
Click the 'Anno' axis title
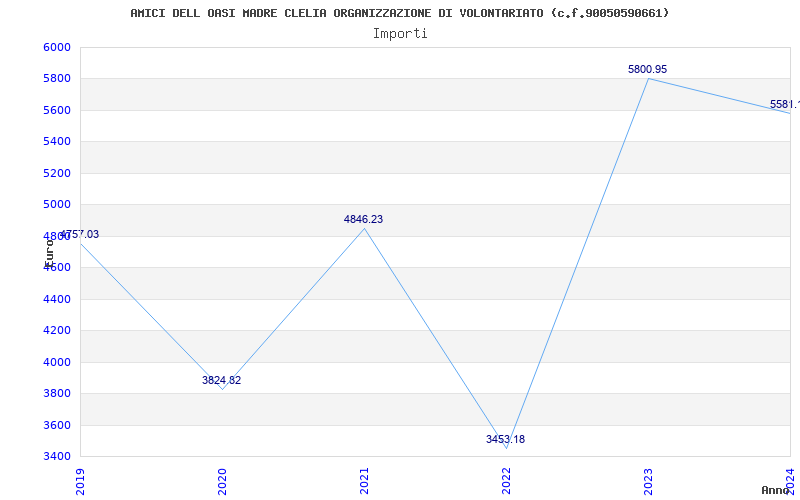(x=775, y=490)
